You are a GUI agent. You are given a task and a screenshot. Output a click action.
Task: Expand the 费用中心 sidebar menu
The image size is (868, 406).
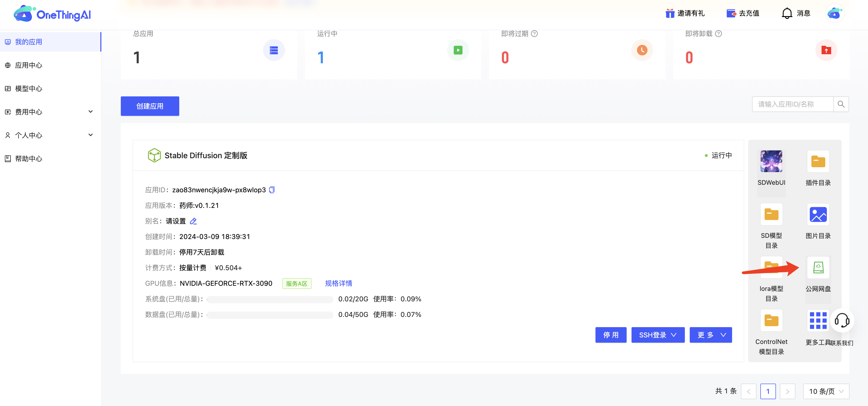(x=90, y=112)
